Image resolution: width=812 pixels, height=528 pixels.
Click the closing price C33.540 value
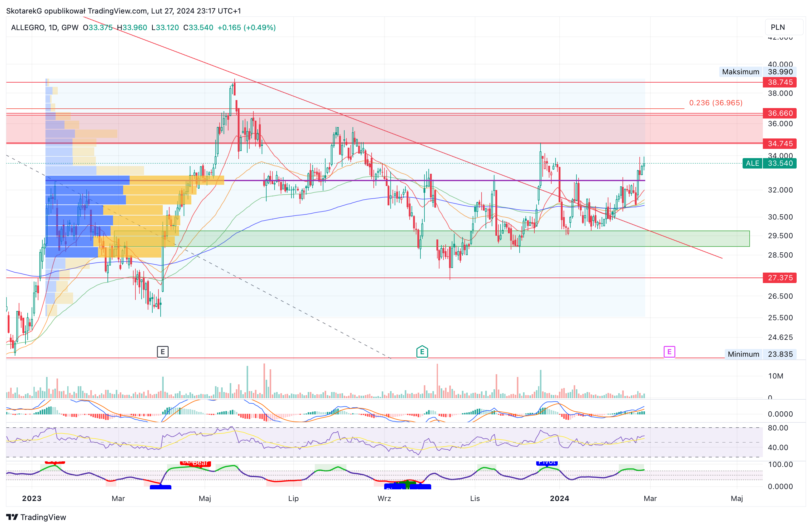coord(198,28)
